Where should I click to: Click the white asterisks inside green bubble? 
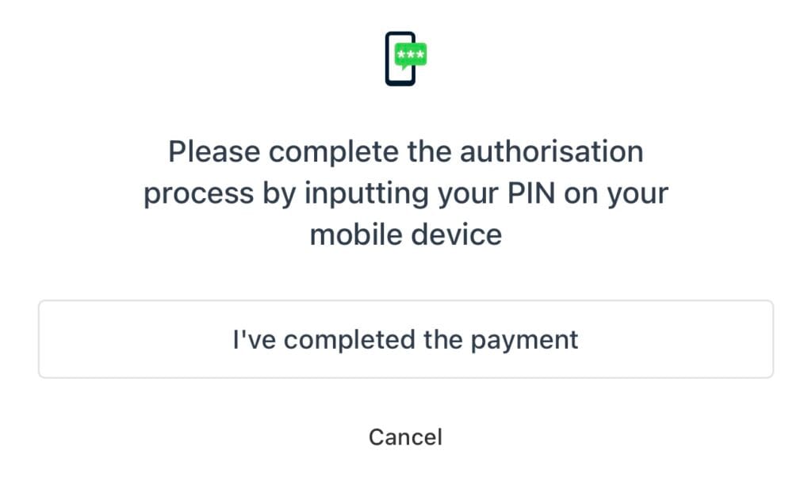(x=410, y=54)
